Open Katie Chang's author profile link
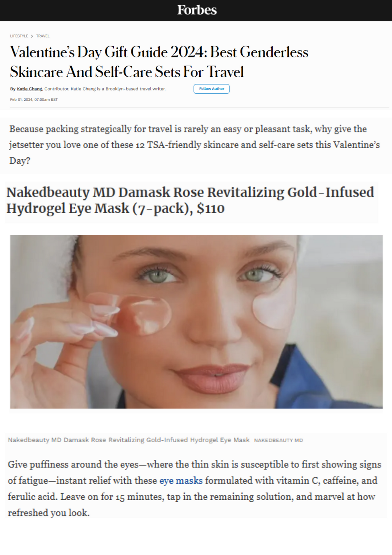The image size is (392, 555). pos(30,89)
